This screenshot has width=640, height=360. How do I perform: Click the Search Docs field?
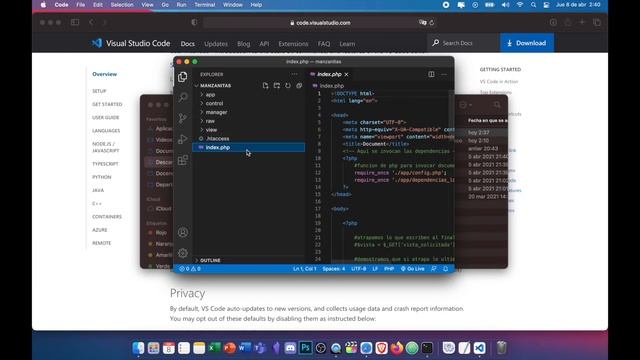tap(464, 43)
